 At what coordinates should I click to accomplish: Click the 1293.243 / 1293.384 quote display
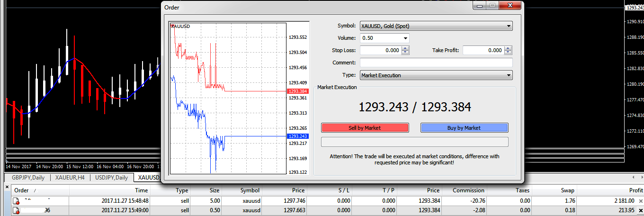(x=415, y=108)
